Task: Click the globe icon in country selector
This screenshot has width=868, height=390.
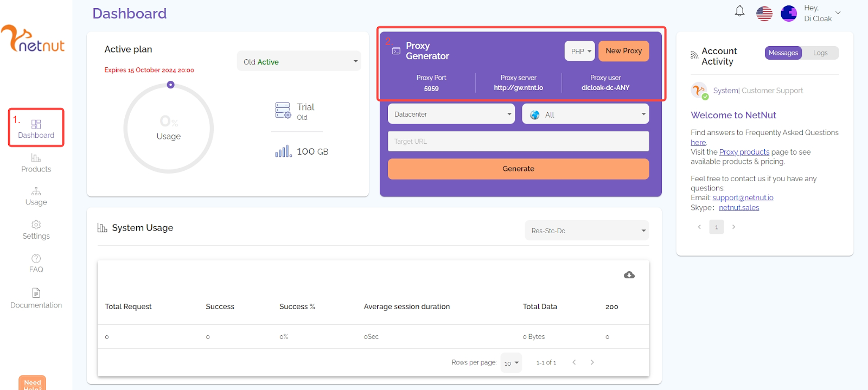Action: pos(535,115)
